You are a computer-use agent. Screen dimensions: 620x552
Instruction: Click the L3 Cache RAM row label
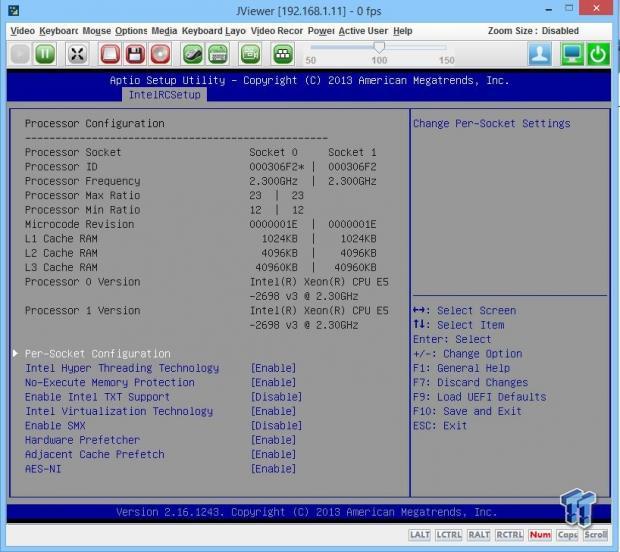61,267
